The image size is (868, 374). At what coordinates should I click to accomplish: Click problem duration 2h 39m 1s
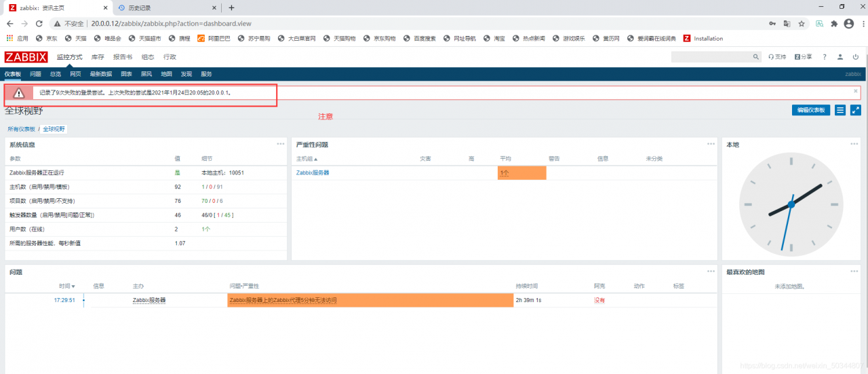pos(528,300)
